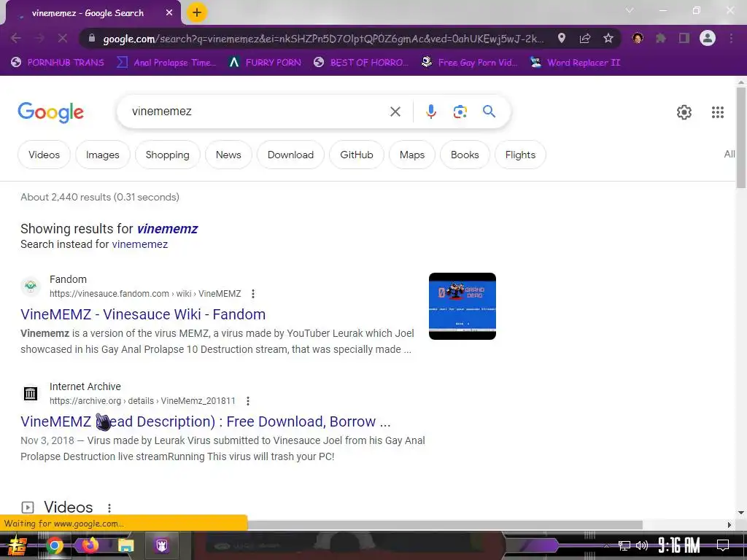The width and height of the screenshot is (747, 560).
Task: Launch Firefox from the taskbar
Action: [90, 545]
